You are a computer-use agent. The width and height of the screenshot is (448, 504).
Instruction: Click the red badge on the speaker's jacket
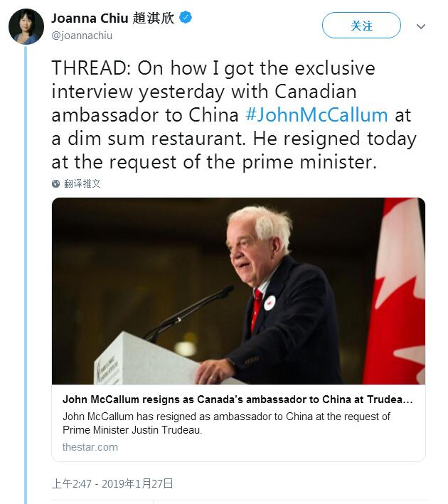(270, 302)
